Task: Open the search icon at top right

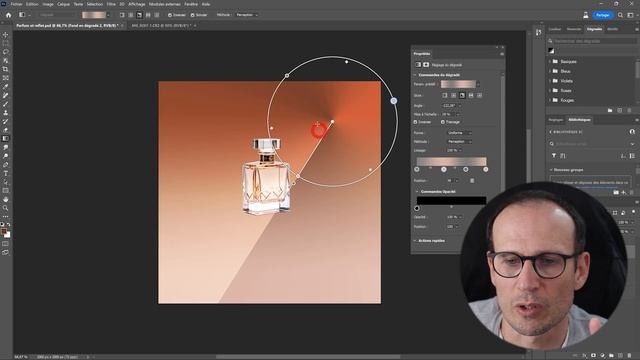Action: point(620,15)
